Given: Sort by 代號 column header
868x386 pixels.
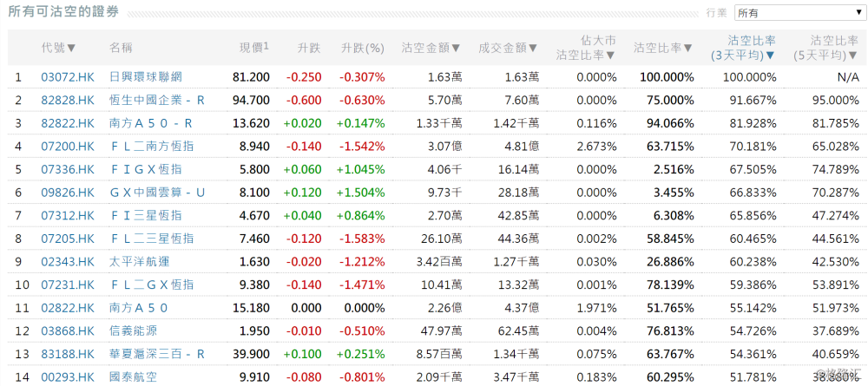Looking at the screenshot, I should [x=58, y=48].
